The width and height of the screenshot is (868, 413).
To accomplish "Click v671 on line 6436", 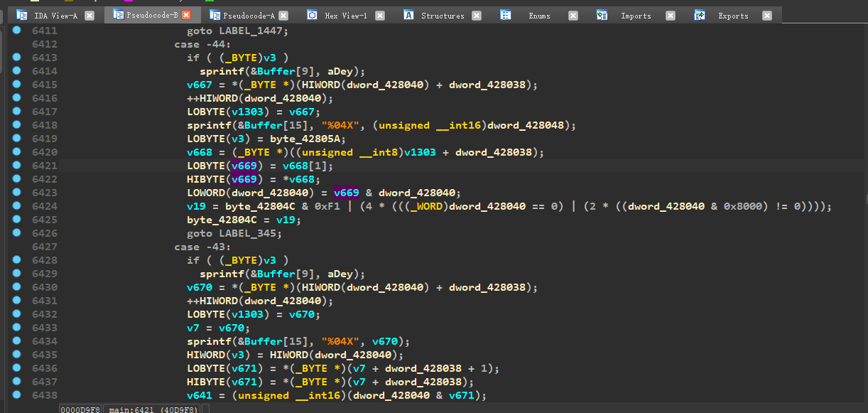I will [244, 368].
